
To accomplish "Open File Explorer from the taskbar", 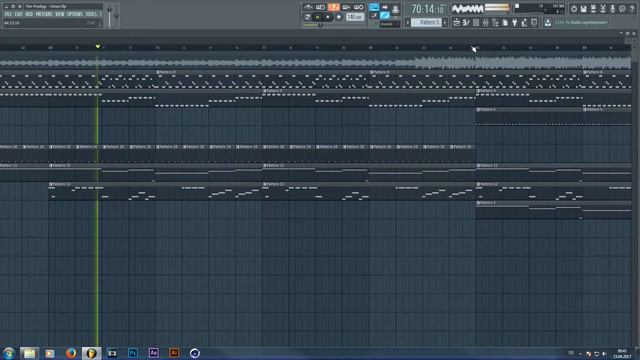I will pos(29,353).
